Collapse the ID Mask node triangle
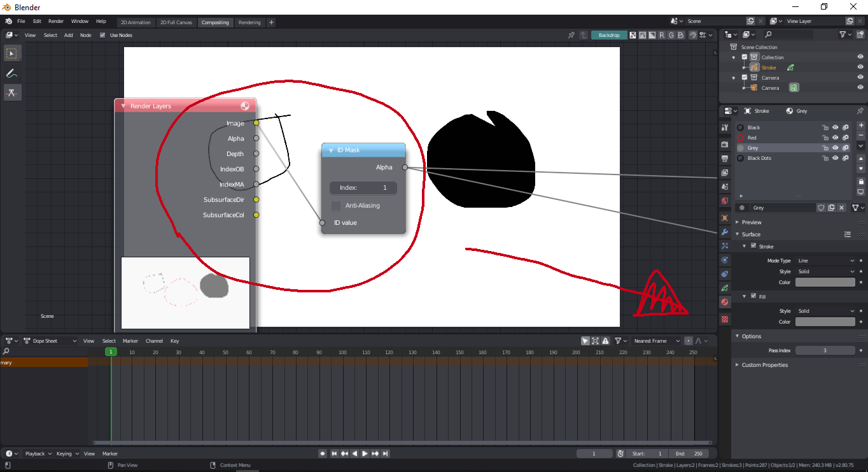The width and height of the screenshot is (868, 472). click(x=331, y=150)
